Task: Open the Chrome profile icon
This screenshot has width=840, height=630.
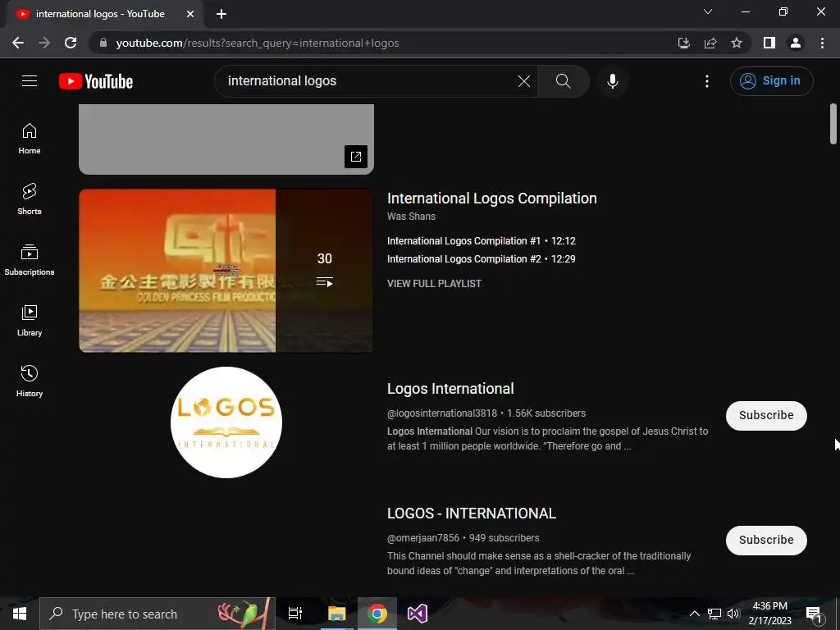Action: [796, 43]
